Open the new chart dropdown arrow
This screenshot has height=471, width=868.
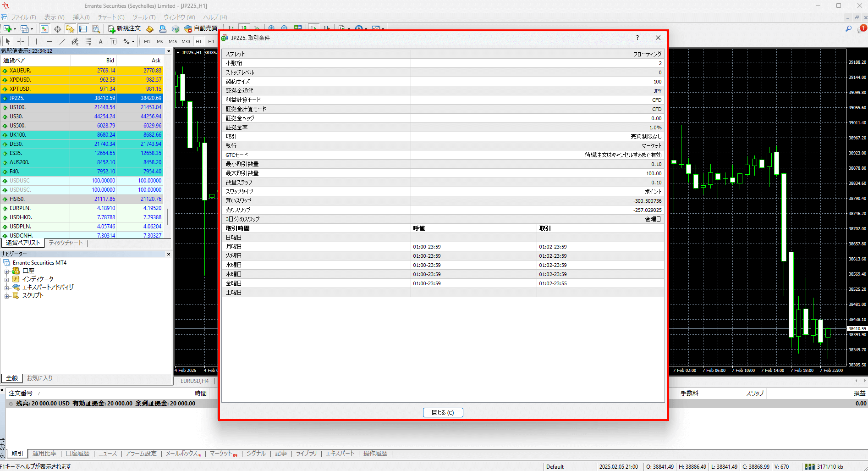point(15,29)
